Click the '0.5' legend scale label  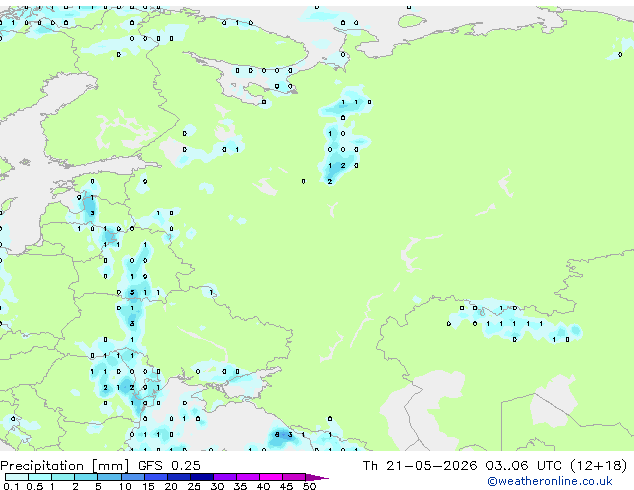click(34, 486)
